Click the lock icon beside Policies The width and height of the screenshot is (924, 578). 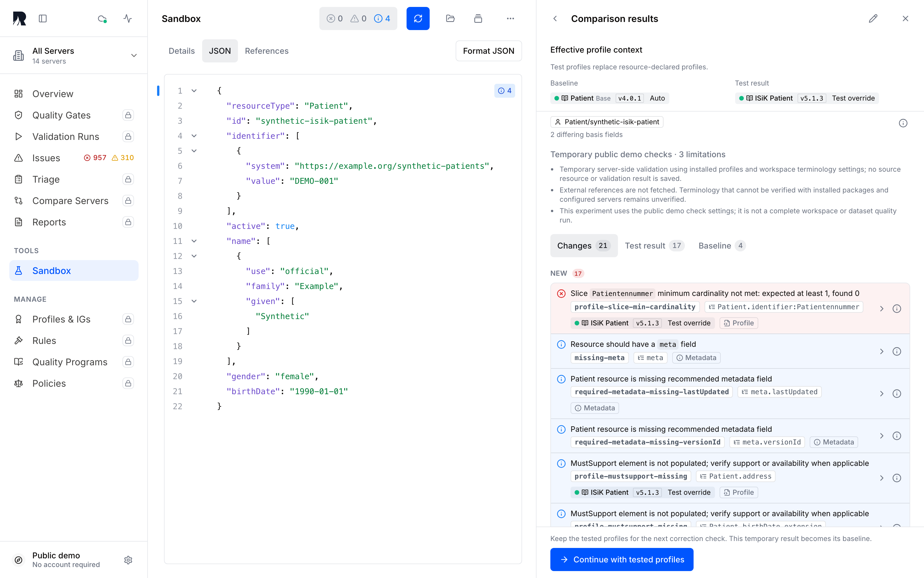point(128,384)
